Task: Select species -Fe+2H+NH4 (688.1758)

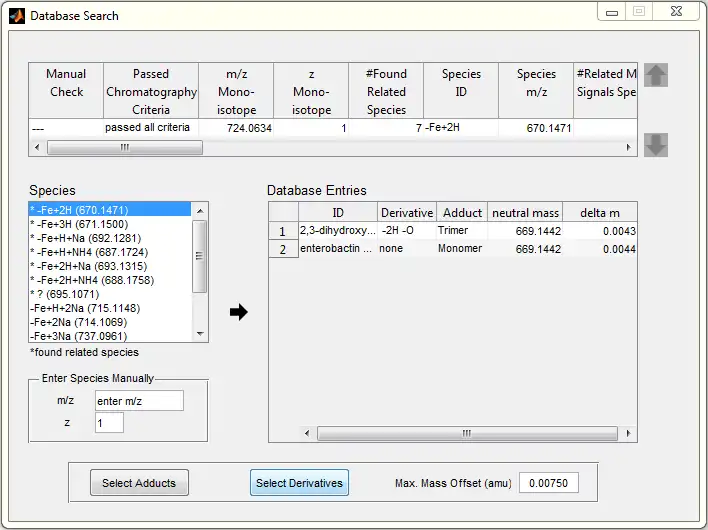Action: 110,280
